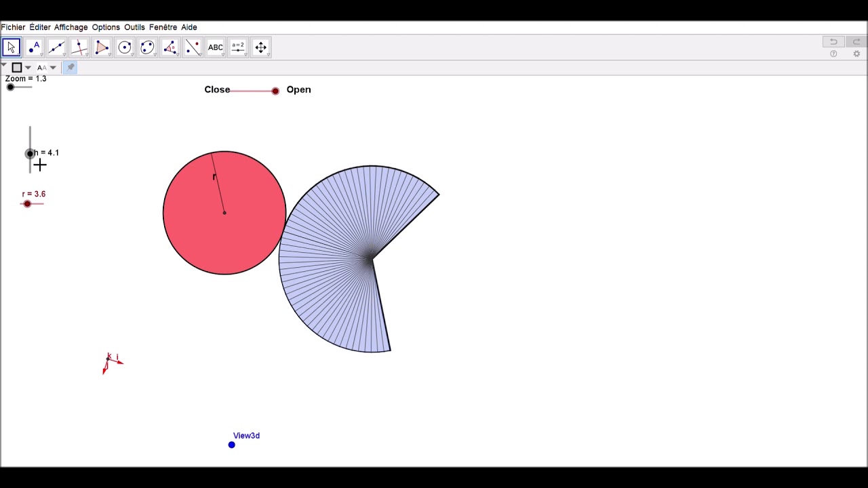The height and width of the screenshot is (488, 868).
Task: Open the Éditer menu
Action: 40,27
